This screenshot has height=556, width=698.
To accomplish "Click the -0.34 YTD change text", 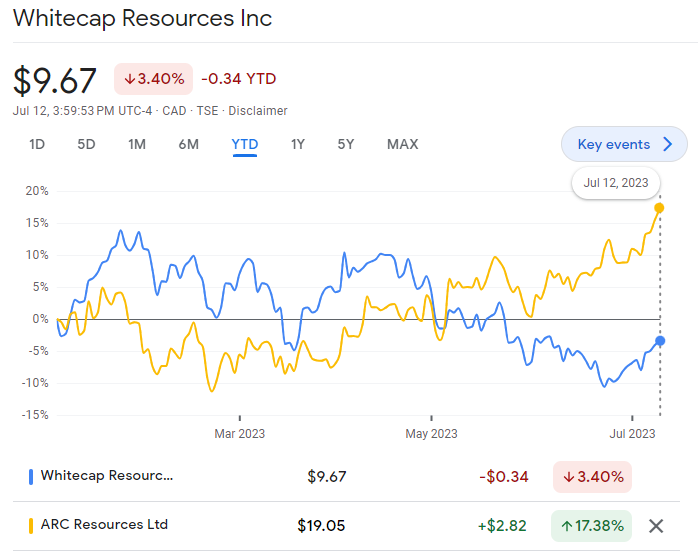I will click(239, 79).
